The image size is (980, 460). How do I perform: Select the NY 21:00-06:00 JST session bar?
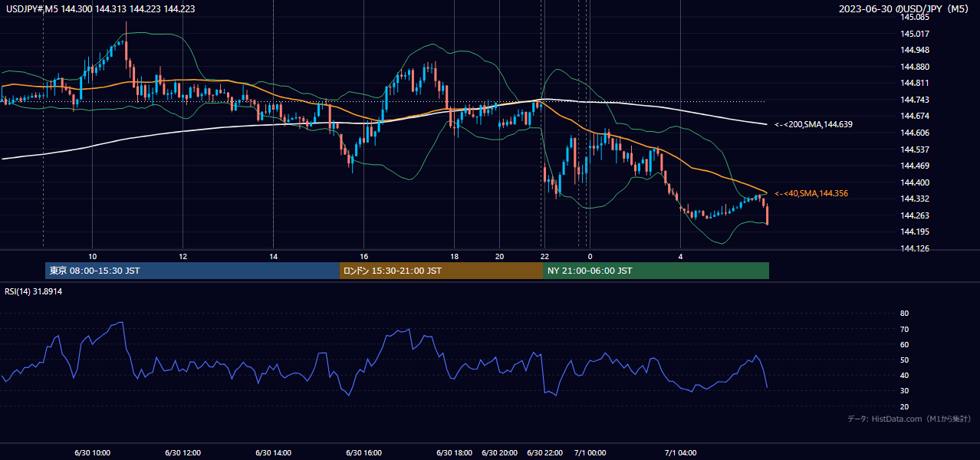pyautogui.click(x=656, y=271)
